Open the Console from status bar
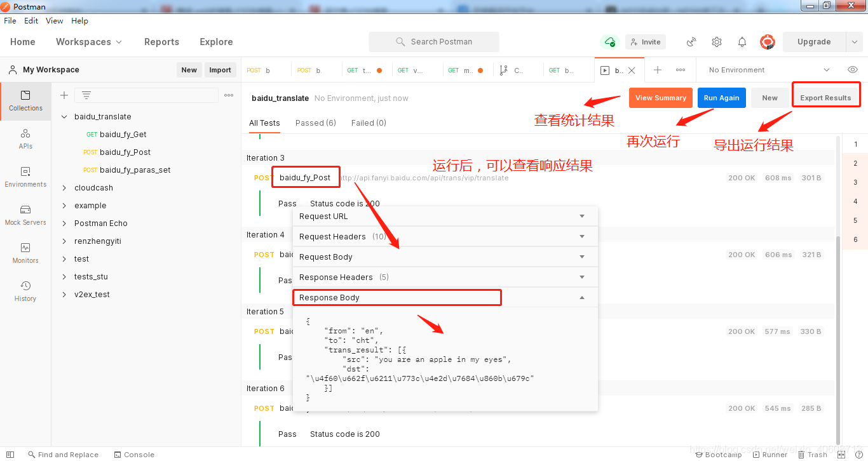Screen dimensions: 868x461 click(x=134, y=455)
